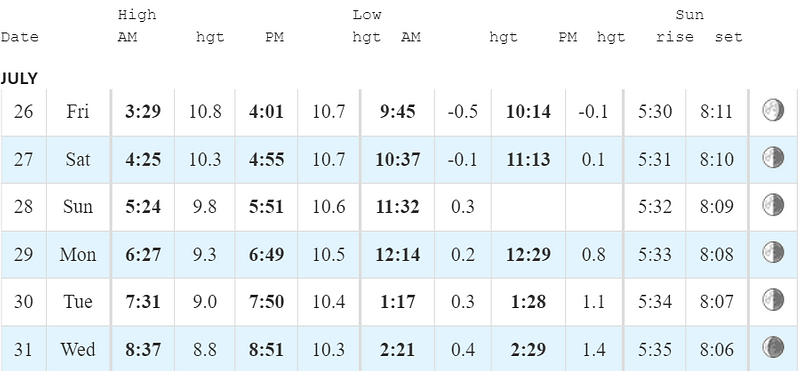Click the 5:30 sunrise time for Friday
This screenshot has height=371, width=800.
[655, 111]
